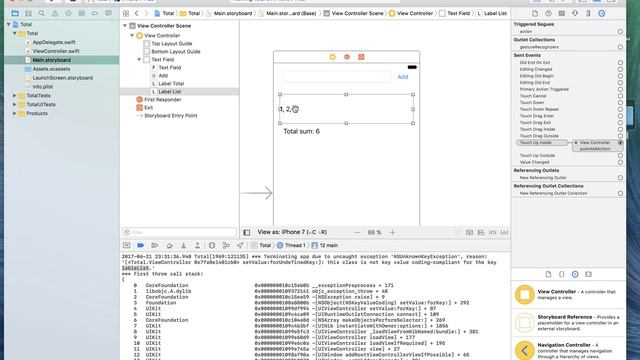Open the Debug Memory Graph button

[226, 245]
